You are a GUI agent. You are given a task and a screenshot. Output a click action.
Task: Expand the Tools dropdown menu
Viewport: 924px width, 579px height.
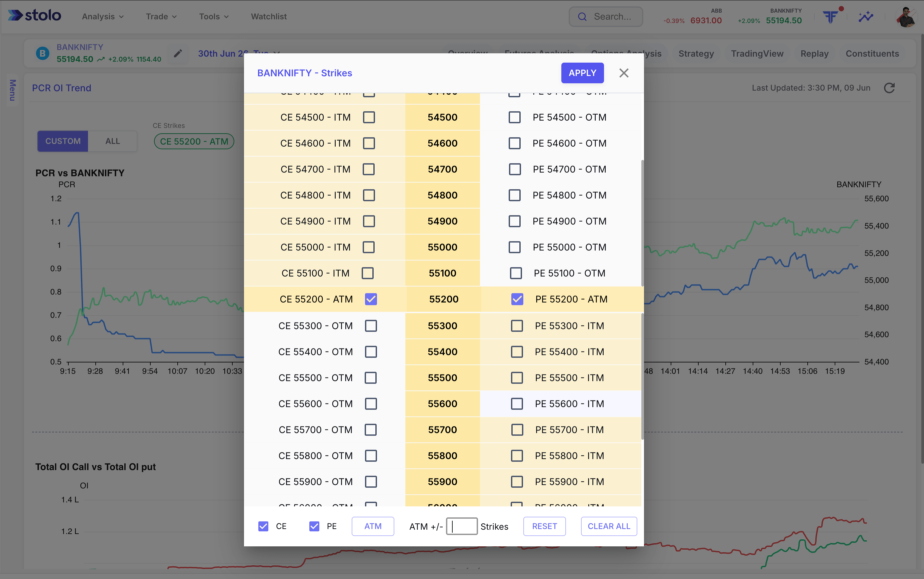[x=214, y=16]
